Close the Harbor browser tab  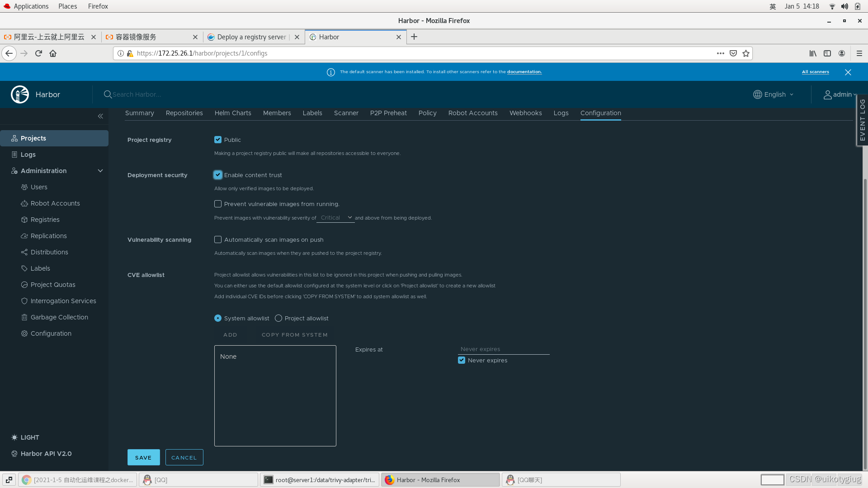click(x=399, y=37)
